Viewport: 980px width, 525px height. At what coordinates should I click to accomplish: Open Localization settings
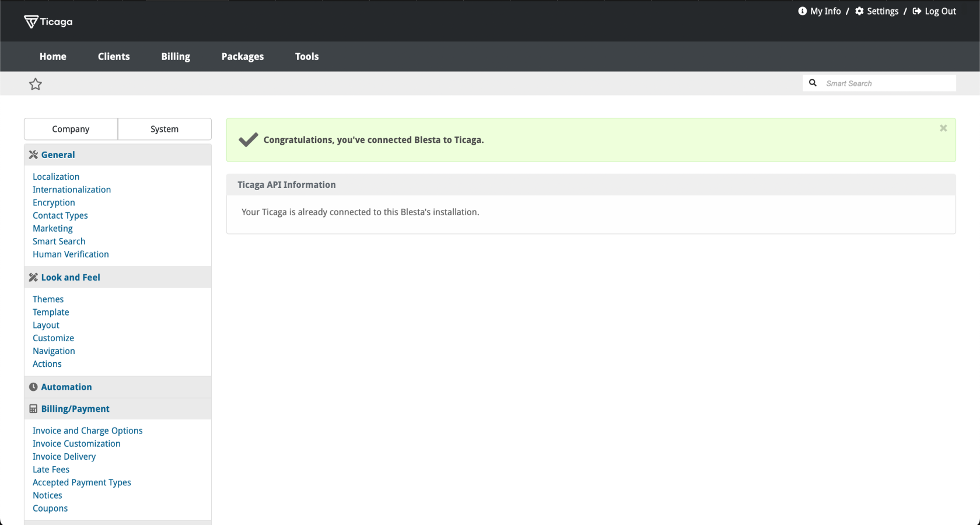click(x=56, y=177)
